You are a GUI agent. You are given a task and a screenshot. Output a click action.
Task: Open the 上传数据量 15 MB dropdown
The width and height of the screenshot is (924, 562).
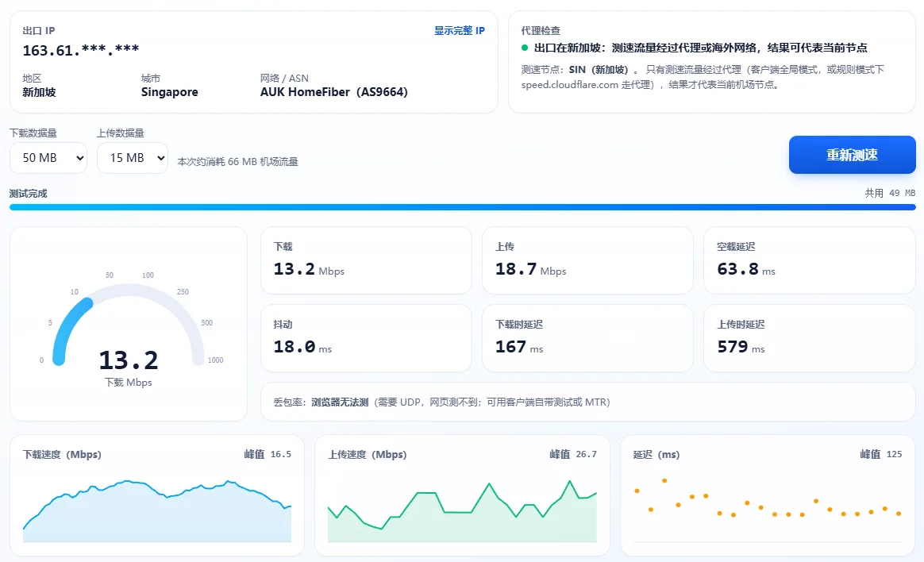pyautogui.click(x=133, y=158)
